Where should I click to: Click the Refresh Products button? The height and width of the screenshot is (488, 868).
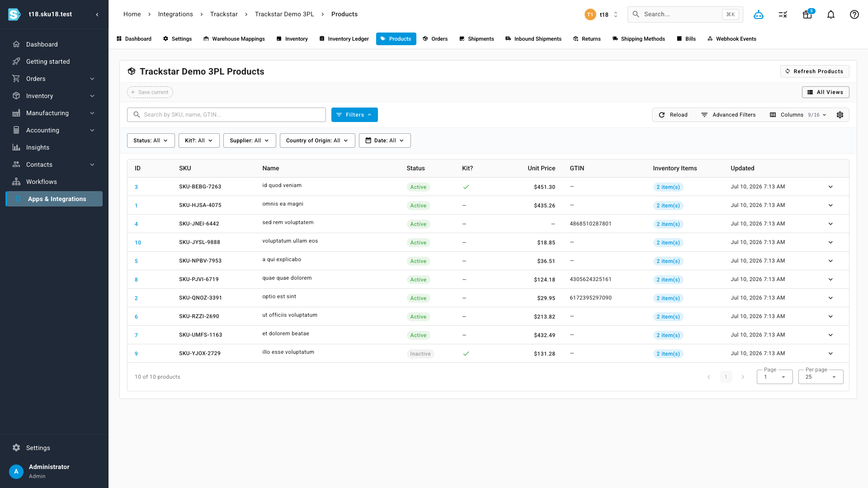815,71
